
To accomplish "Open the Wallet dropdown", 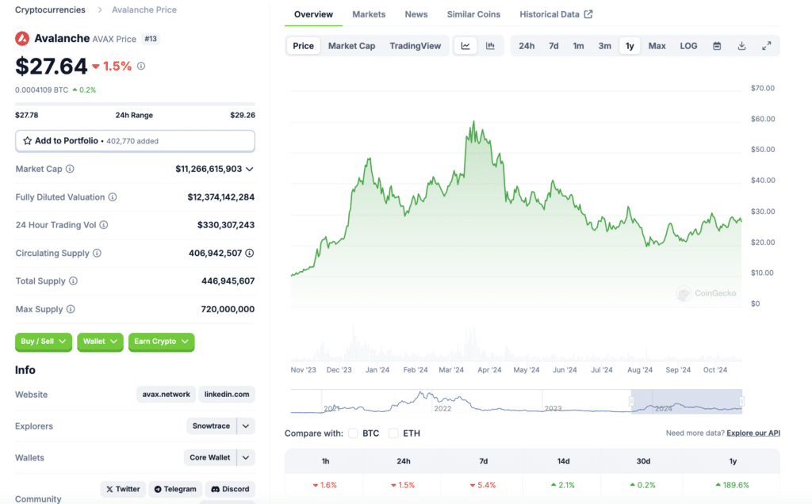I will click(x=100, y=342).
